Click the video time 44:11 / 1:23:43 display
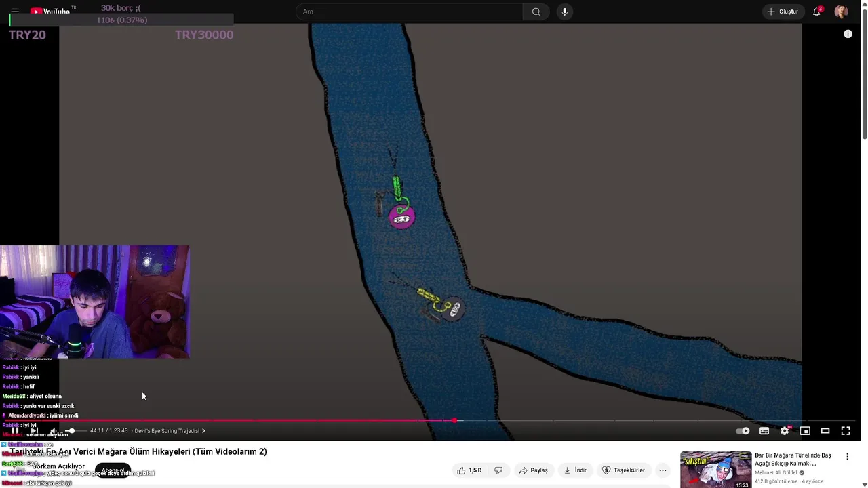This screenshot has width=868, height=488. (x=109, y=430)
